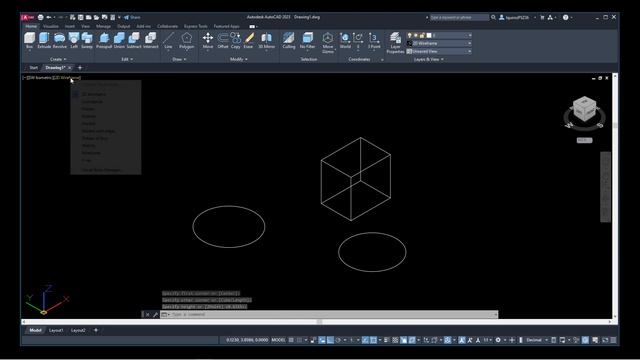Pick the Copy tool
This screenshot has height=360, width=640.
click(236, 40)
